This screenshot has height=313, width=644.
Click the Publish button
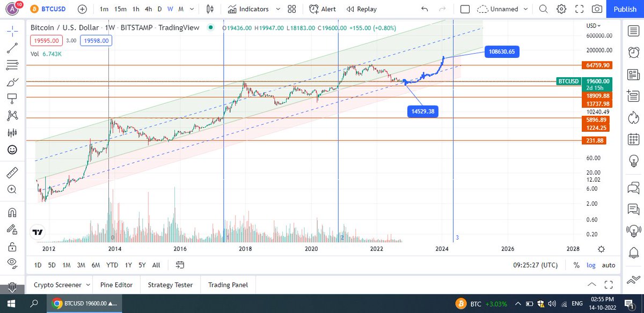[x=625, y=9]
